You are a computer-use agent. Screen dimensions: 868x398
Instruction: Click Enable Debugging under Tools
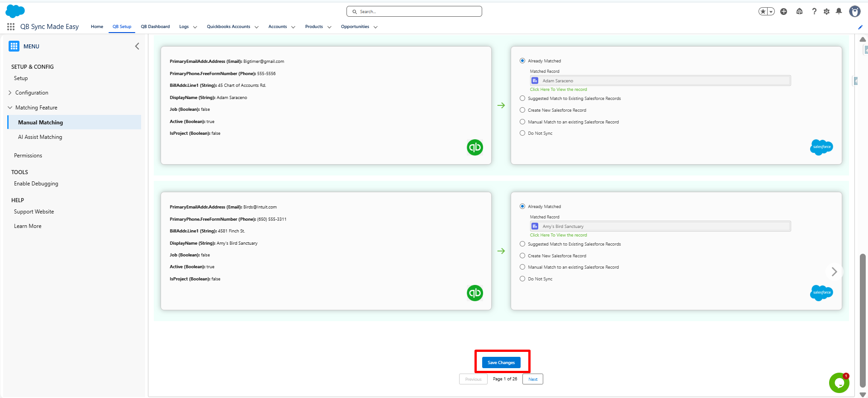[x=36, y=184]
